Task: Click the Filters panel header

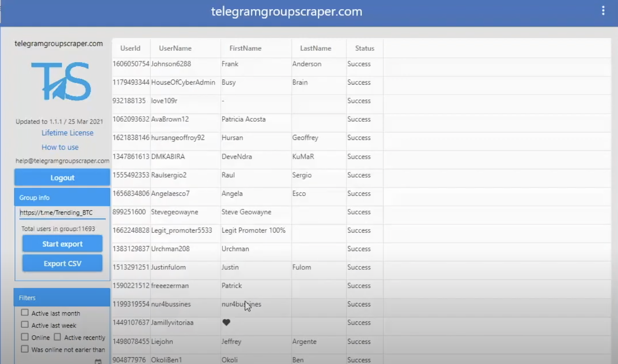Action: coord(62,298)
